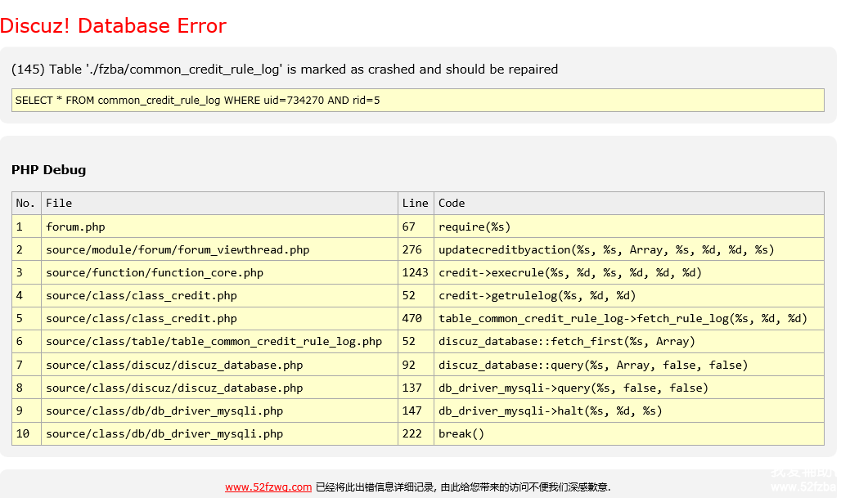Viewport: 868px width, 498px height.
Task: Click the table_common_credit_rule_log.php file path
Action: (214, 342)
